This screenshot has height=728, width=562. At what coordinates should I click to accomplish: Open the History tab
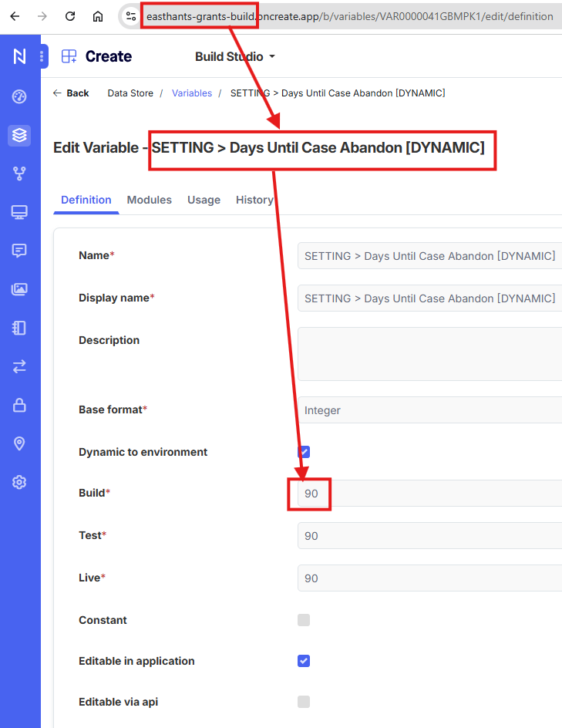[x=254, y=200]
